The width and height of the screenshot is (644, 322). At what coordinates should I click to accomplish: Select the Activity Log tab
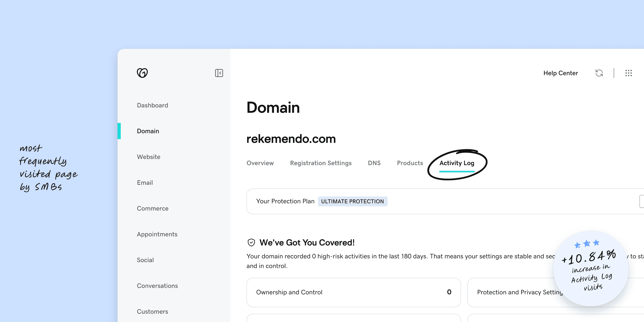click(x=457, y=163)
